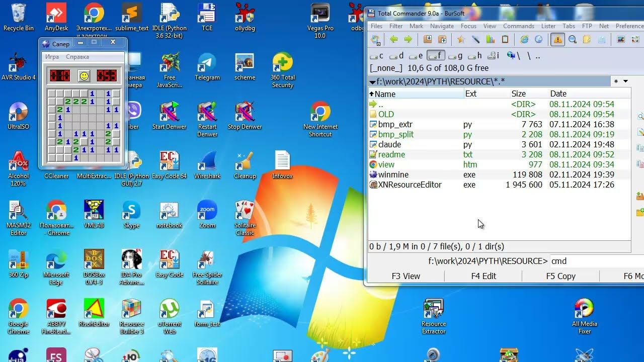This screenshot has width=644, height=362.
Task: Switch to drive g in Total Commander
Action: pyautogui.click(x=455, y=56)
